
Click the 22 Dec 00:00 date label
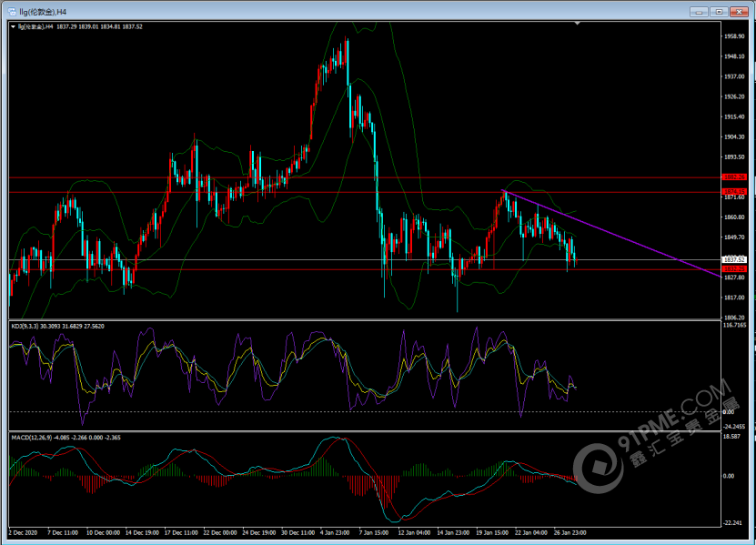pyautogui.click(x=220, y=533)
